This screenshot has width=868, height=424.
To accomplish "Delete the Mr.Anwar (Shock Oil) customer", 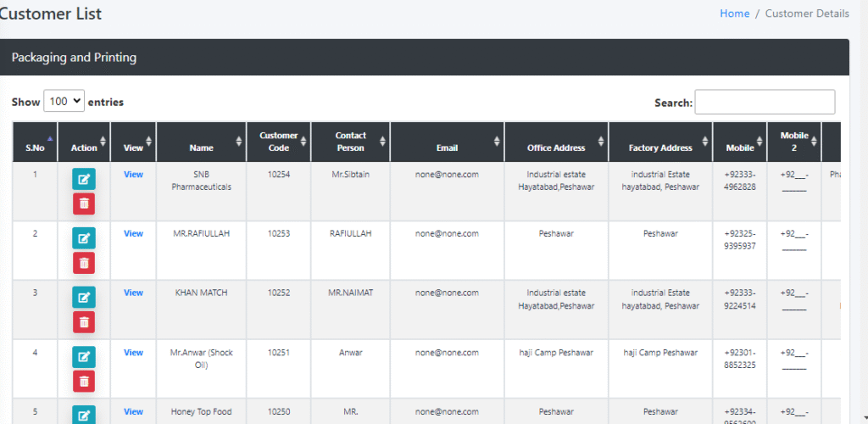I will tap(84, 382).
